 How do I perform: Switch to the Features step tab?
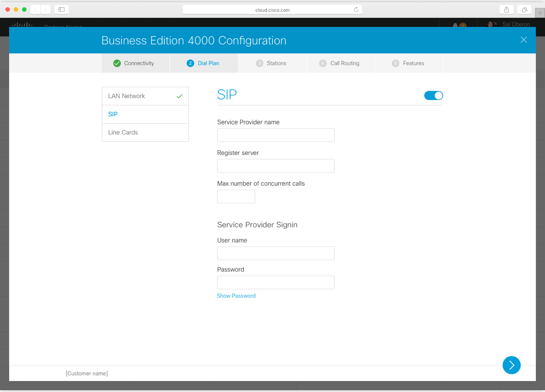409,63
